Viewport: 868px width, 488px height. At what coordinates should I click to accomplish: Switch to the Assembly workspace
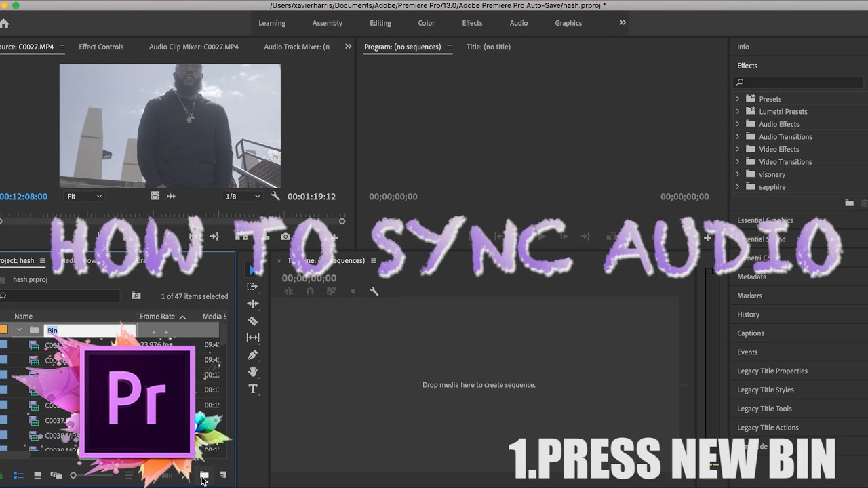click(328, 23)
